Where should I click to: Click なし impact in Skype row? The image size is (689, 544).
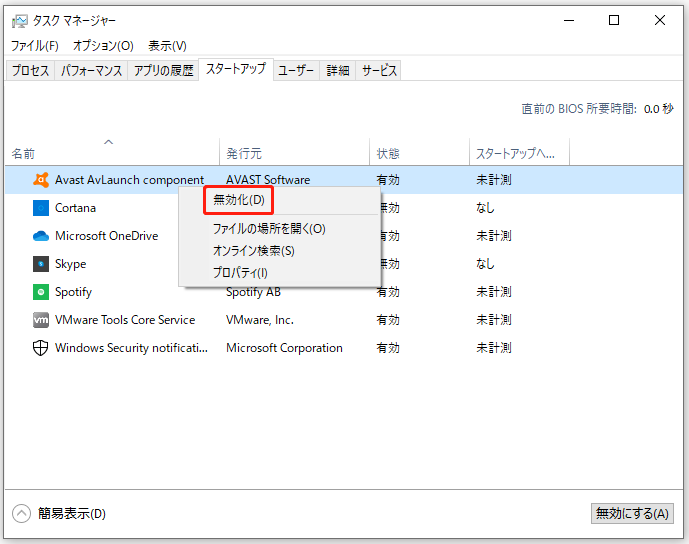(x=485, y=264)
